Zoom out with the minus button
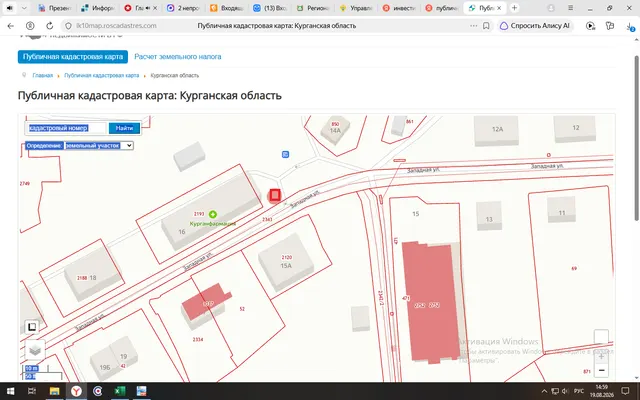Viewport: 640px width, 400px height. tap(601, 371)
